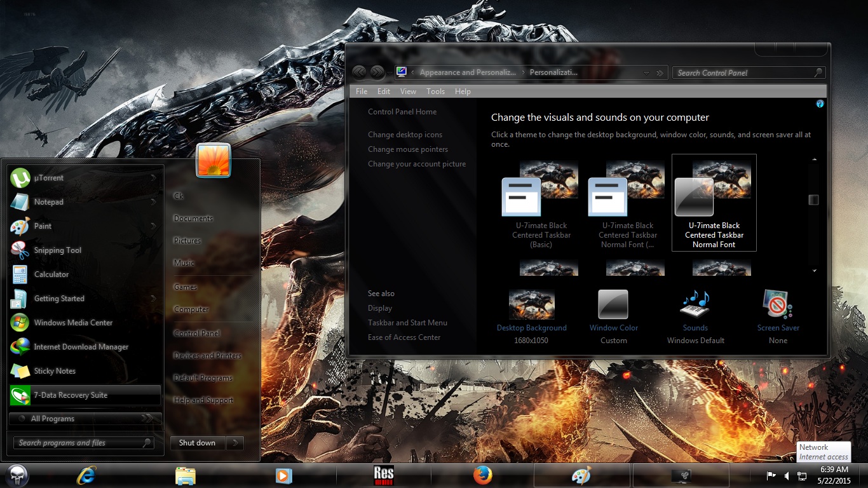Switch to Personalization taskbar window button
868x488 pixels.
pos(681,475)
